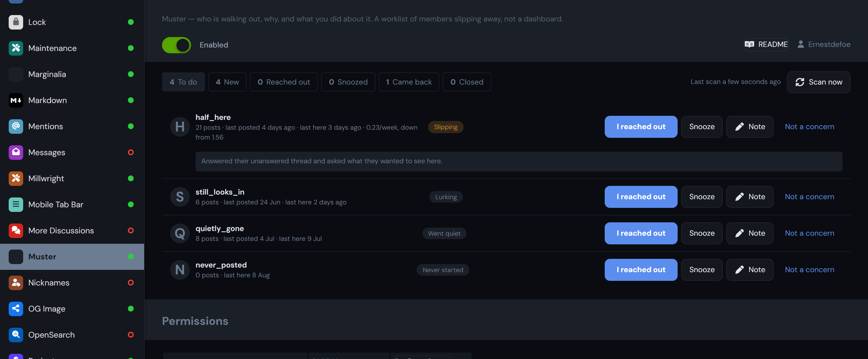Mark never_posted as Not a concern
868x359 pixels.
pyautogui.click(x=809, y=270)
